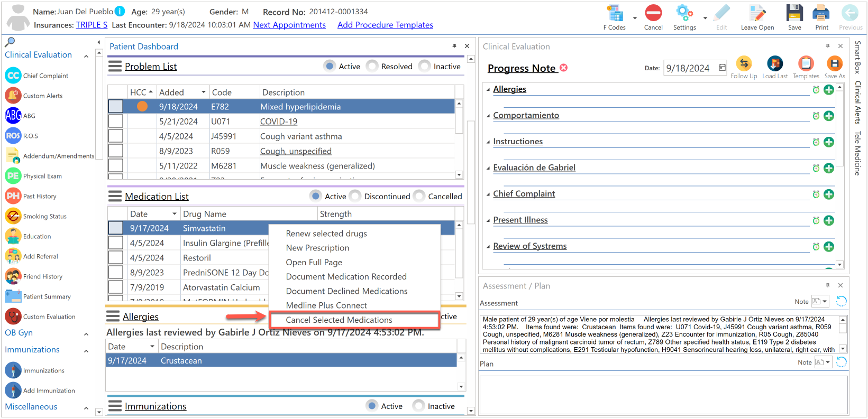Click the Follow Up icon
The width and height of the screenshot is (868, 419).
tap(744, 64)
